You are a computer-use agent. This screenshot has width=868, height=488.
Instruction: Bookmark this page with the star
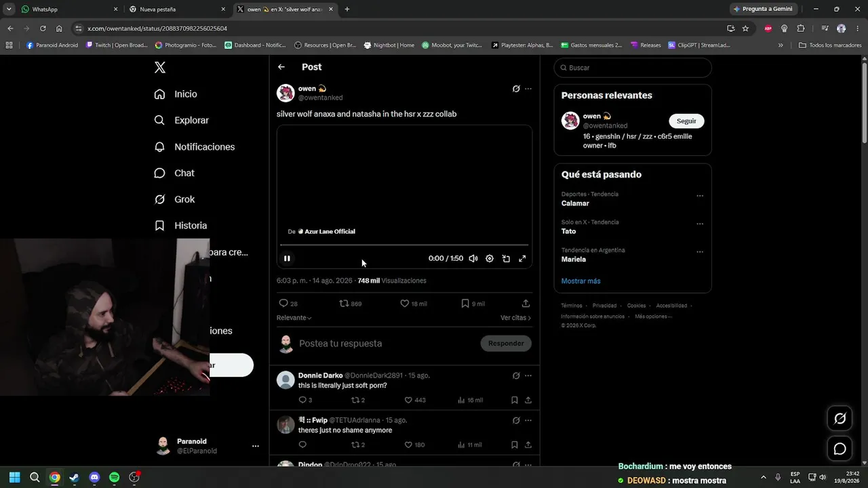(745, 28)
